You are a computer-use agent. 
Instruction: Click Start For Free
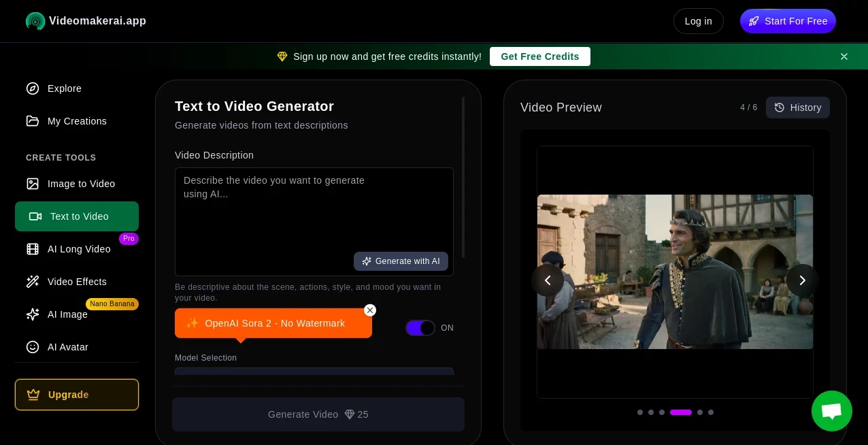(x=788, y=21)
